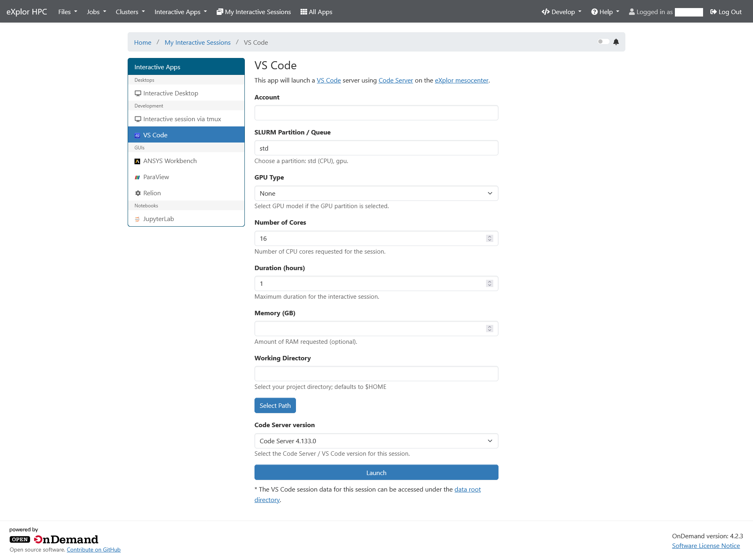The image size is (753, 560).
Task: Click the VS Code sidebar icon
Action: tap(137, 135)
